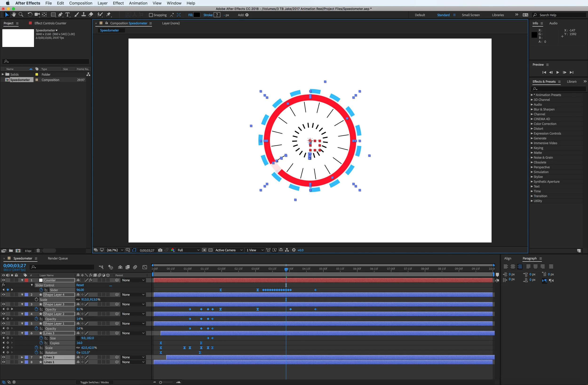588x385 pixels.
Task: Click Toggle Switches / Modes button
Action: [x=94, y=382]
